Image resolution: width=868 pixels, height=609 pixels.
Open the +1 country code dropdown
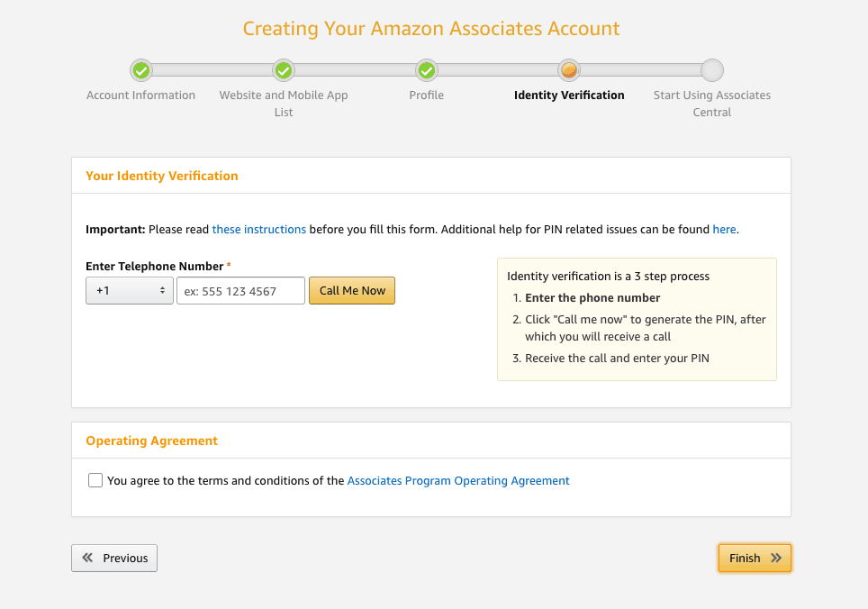[130, 291]
